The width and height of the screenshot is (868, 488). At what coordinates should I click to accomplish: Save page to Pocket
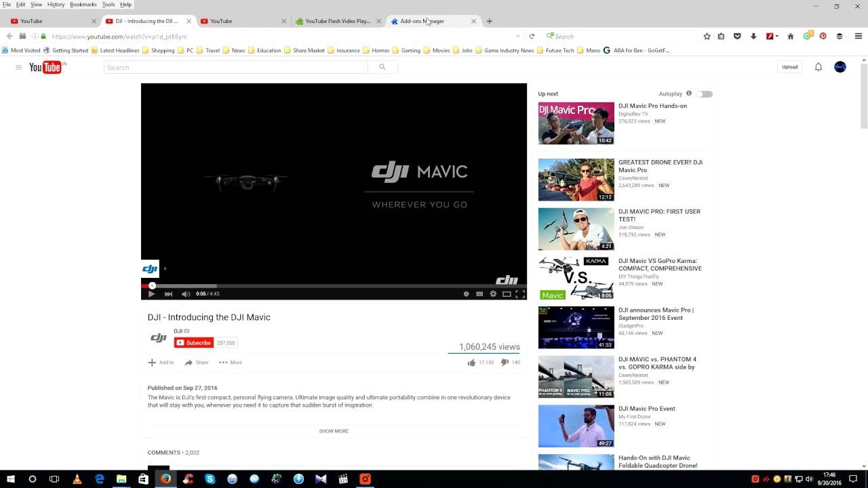click(737, 37)
